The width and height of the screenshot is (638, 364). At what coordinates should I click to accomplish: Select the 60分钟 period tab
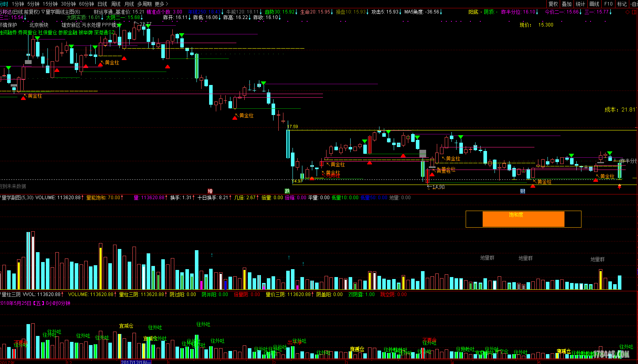(x=87, y=4)
